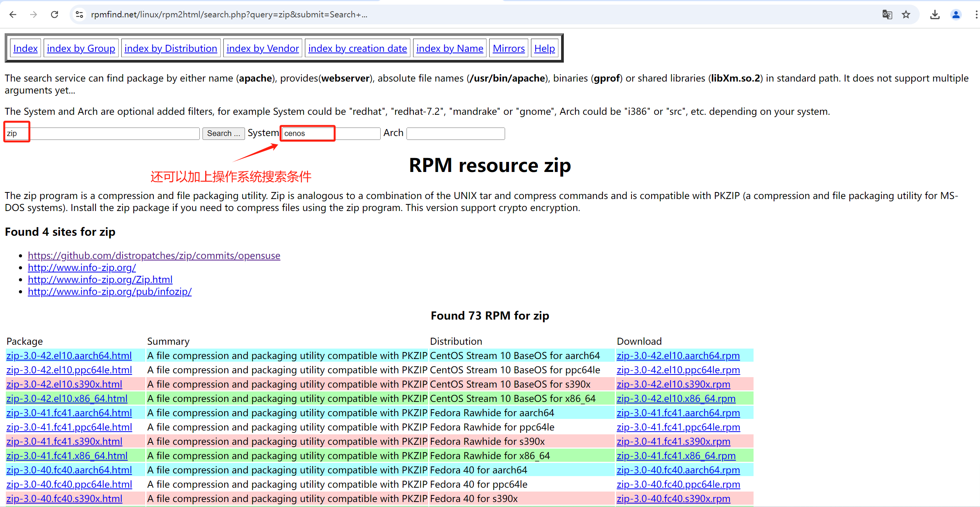The width and height of the screenshot is (980, 507).
Task: Bookmark this page with the star
Action: (x=906, y=15)
